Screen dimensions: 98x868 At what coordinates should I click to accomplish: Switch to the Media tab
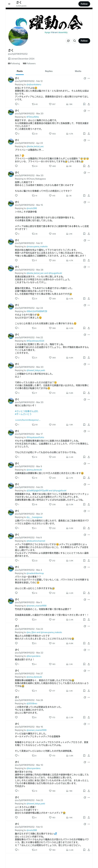click(78, 71)
